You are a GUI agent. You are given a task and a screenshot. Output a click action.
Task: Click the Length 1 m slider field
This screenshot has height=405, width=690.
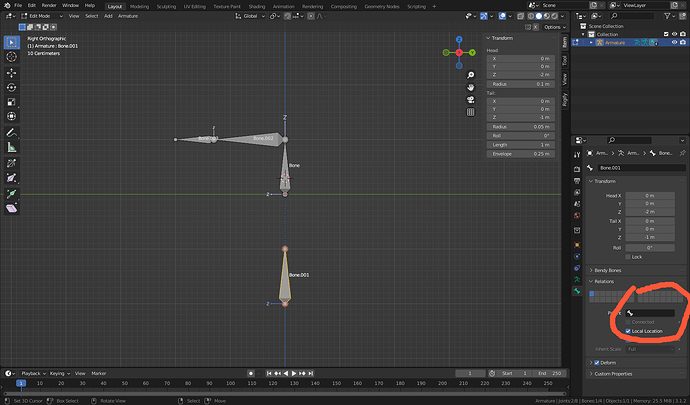pos(521,145)
